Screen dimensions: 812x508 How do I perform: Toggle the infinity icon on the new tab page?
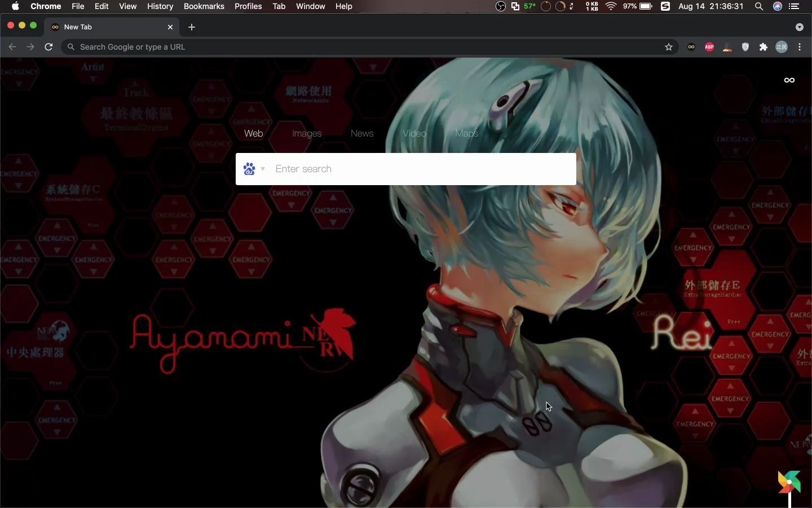click(789, 80)
